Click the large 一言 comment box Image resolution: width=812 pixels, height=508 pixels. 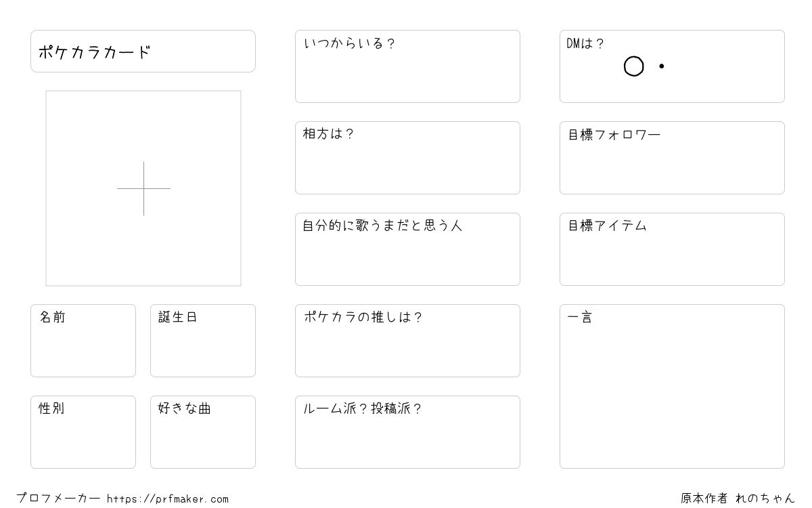pos(672,386)
